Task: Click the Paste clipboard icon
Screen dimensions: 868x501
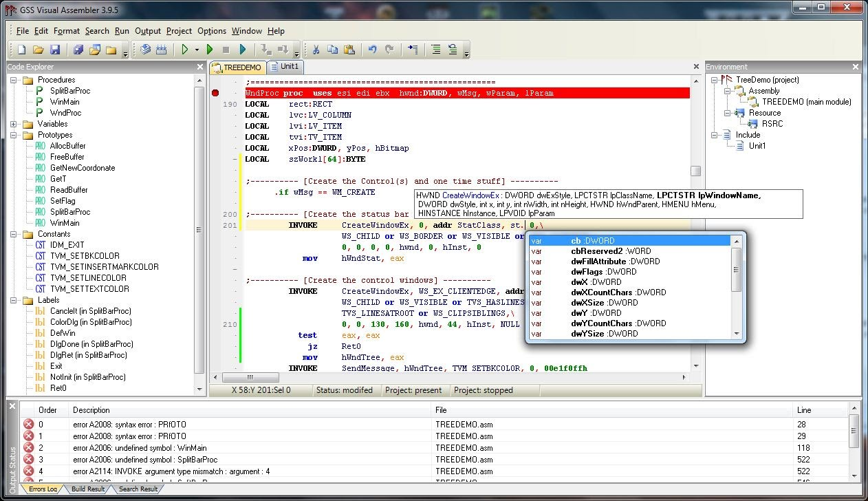Action: tap(349, 50)
